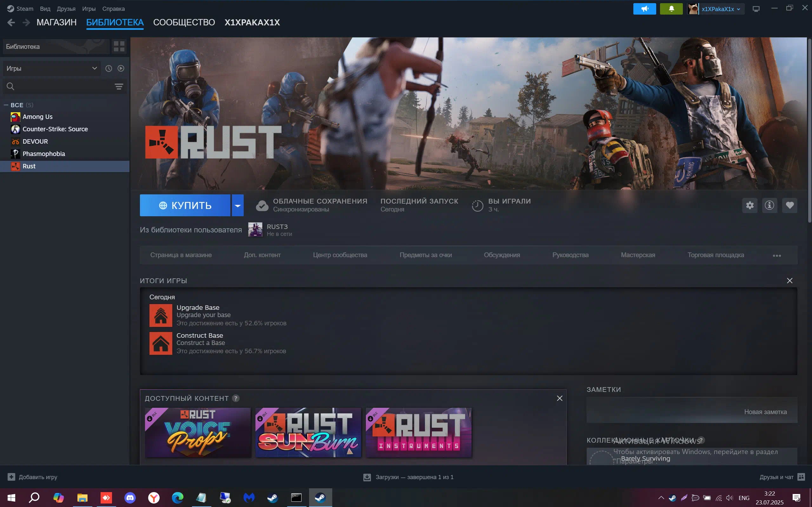The height and width of the screenshot is (507, 812).
Task: Open the Community Hub link
Action: click(x=340, y=255)
